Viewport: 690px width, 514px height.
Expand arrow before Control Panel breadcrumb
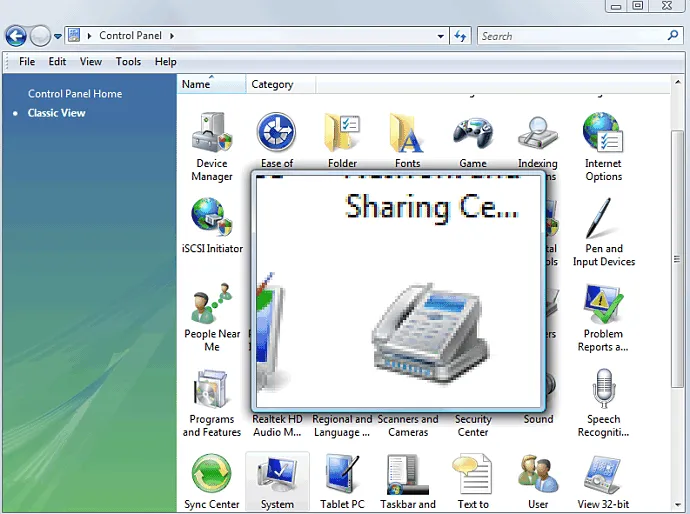(x=89, y=36)
